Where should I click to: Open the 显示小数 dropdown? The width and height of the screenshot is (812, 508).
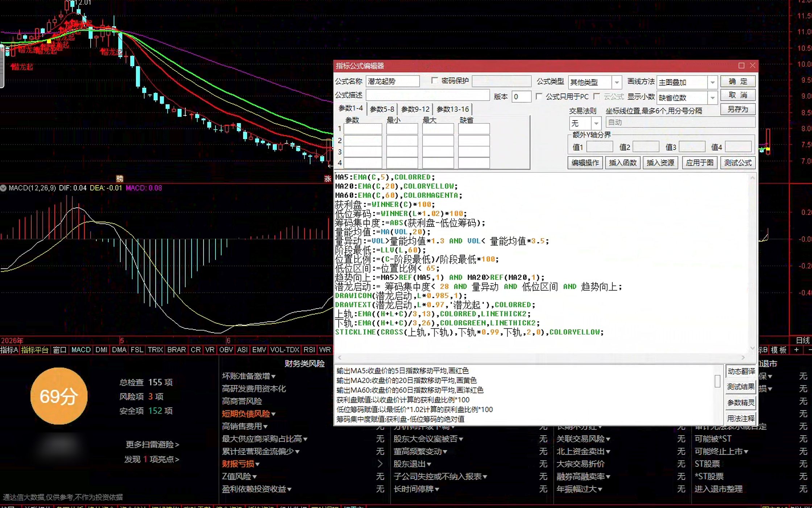(712, 98)
